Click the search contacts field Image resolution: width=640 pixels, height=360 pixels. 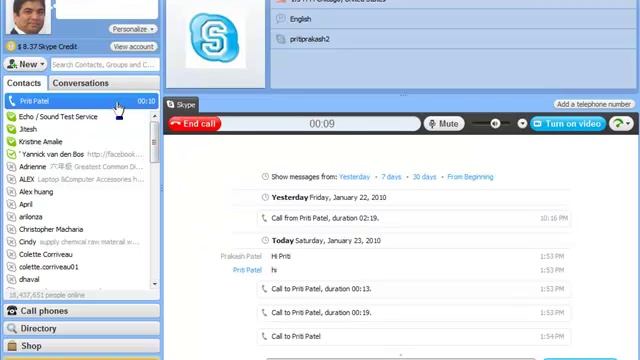point(105,64)
